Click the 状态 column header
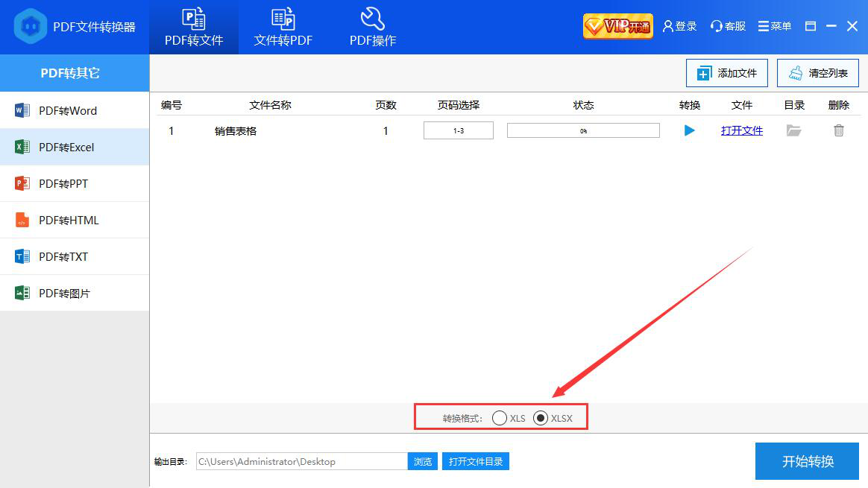Screen dimensions: 868x488 click(583, 105)
